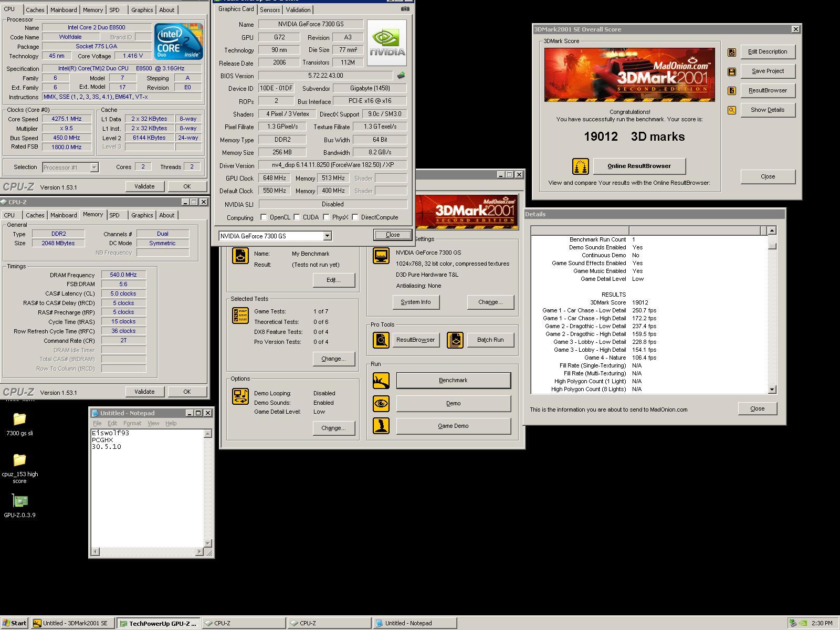Viewport: 840px width, 630px height.
Task: Click the Game Demo icon in 3DMark
Action: 381,426
